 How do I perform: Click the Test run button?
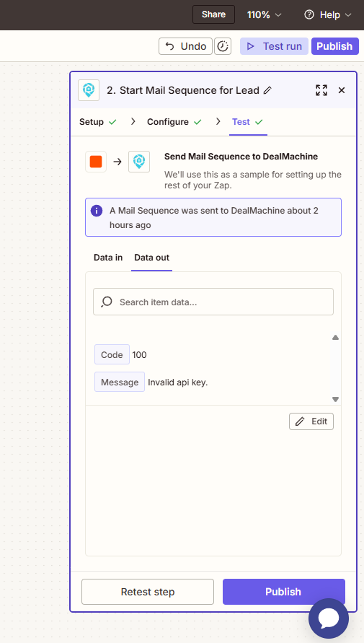tap(274, 46)
